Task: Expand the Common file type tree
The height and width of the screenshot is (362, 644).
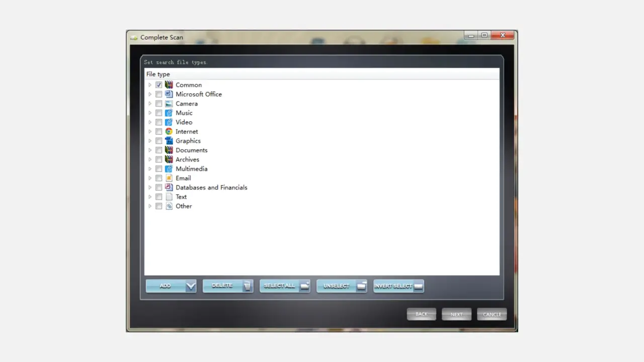Action: pos(150,85)
